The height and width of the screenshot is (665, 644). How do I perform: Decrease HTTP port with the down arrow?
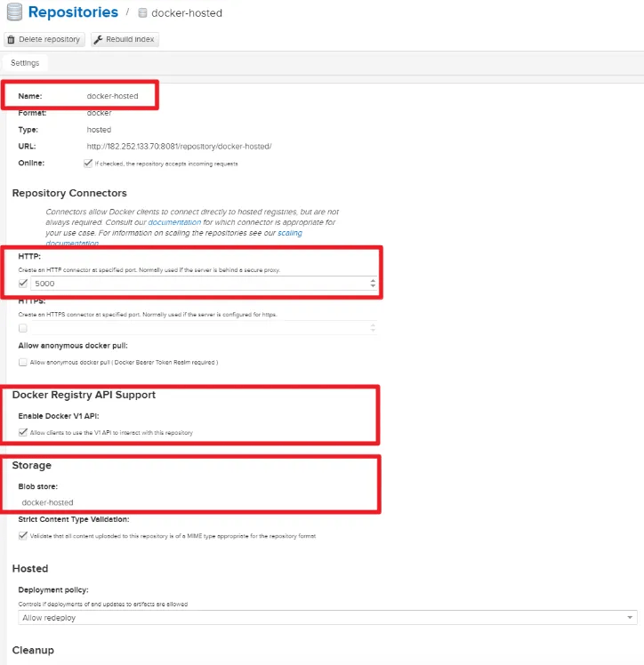pos(373,287)
